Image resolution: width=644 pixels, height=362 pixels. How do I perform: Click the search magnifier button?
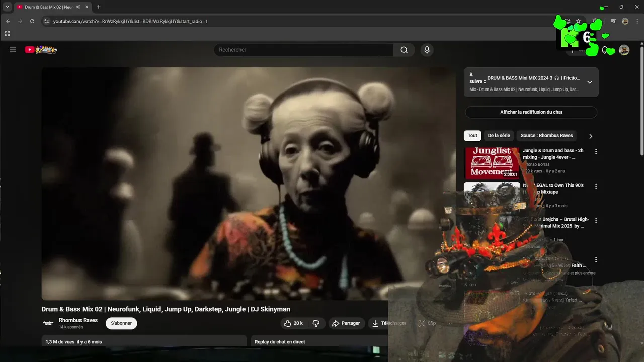click(x=404, y=50)
